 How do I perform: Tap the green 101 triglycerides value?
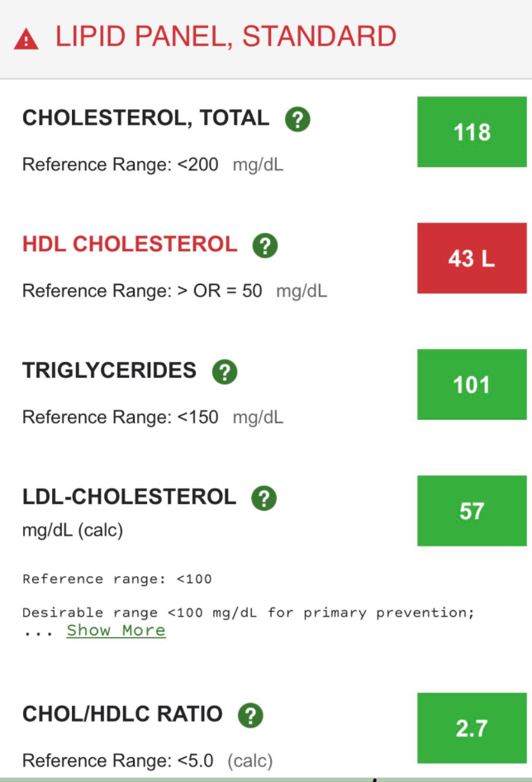click(472, 384)
